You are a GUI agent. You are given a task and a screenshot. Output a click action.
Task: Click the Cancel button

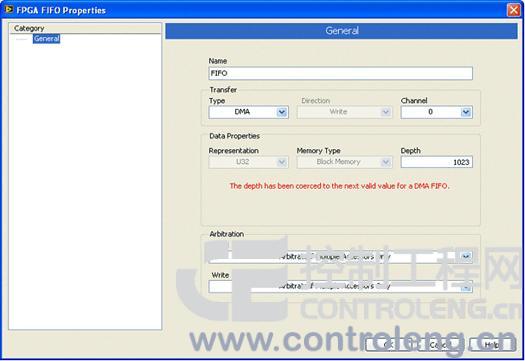click(x=439, y=345)
